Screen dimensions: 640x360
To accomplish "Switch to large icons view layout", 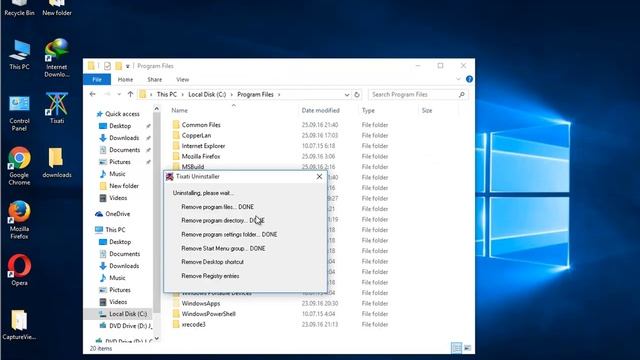I will click(x=467, y=348).
